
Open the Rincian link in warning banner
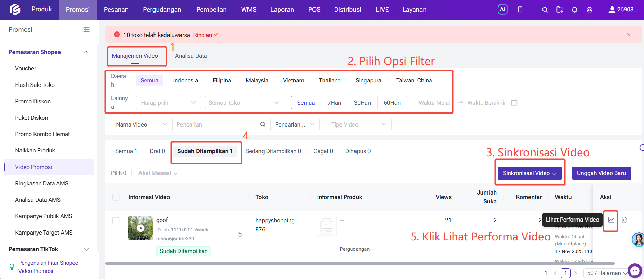click(205, 35)
